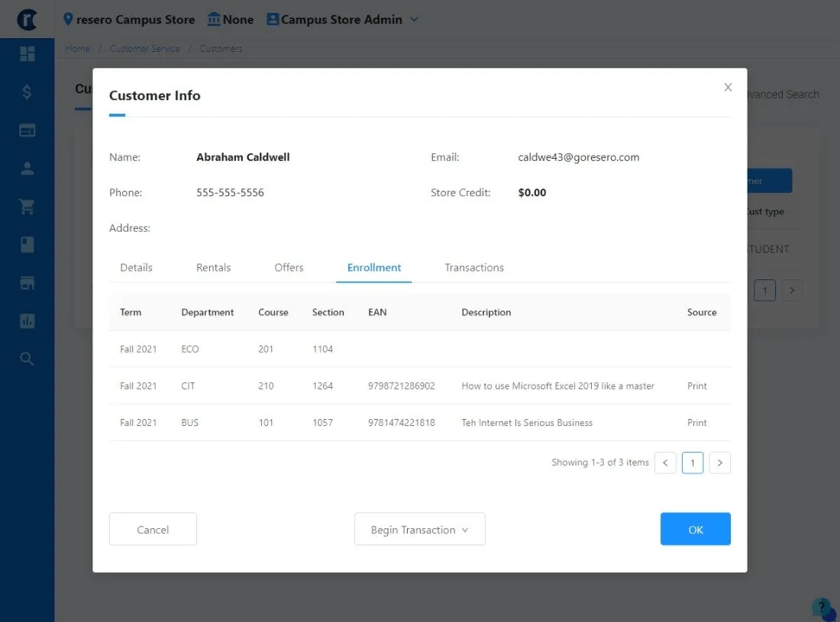The width and height of the screenshot is (840, 622).
Task: Click background page pagination number 1
Action: [x=764, y=290]
